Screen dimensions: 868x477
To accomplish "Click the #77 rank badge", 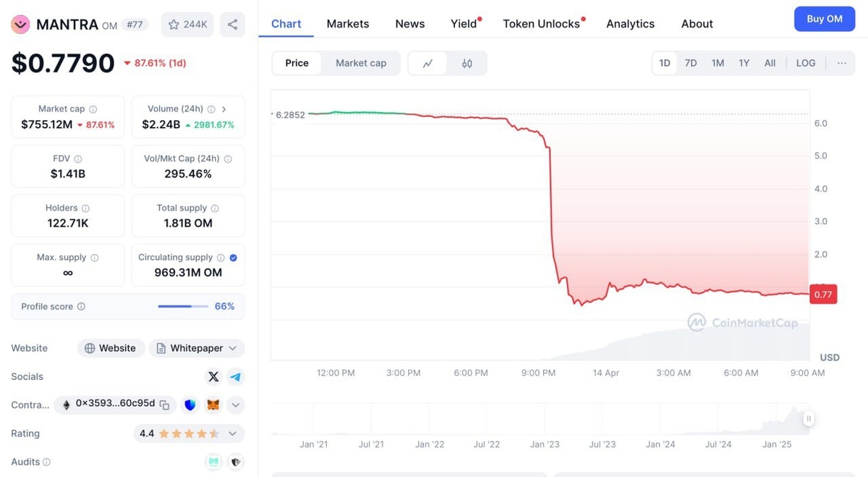I will [x=135, y=25].
